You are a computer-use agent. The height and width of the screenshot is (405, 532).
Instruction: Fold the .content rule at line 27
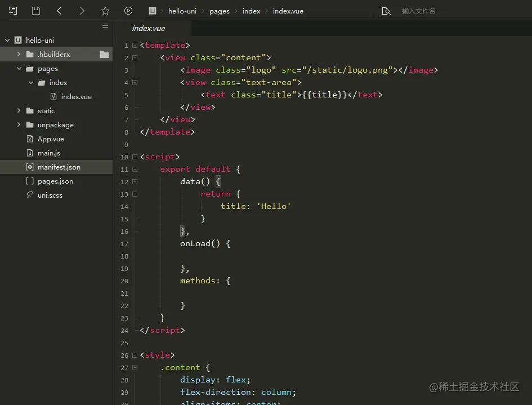point(135,368)
